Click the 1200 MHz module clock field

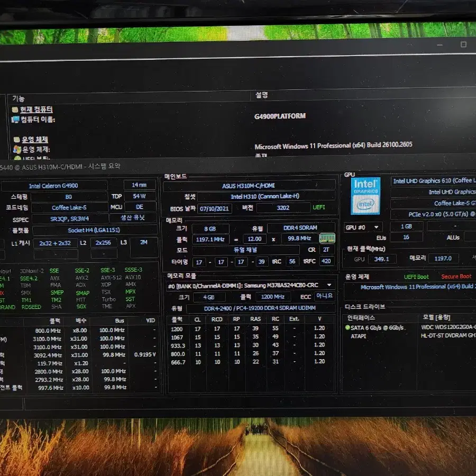[x=273, y=297]
